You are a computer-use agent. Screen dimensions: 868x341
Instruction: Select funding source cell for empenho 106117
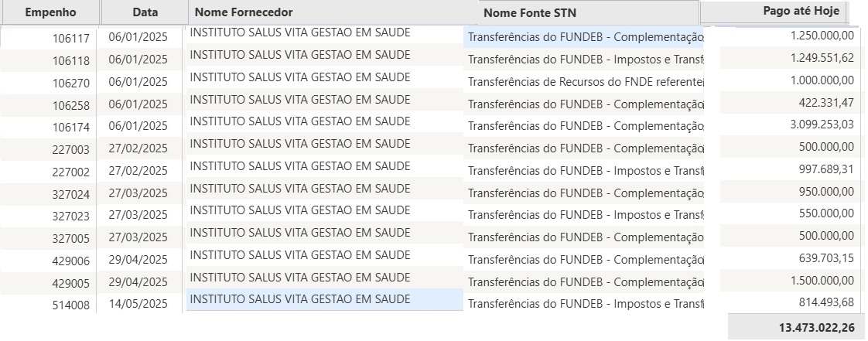click(x=585, y=37)
